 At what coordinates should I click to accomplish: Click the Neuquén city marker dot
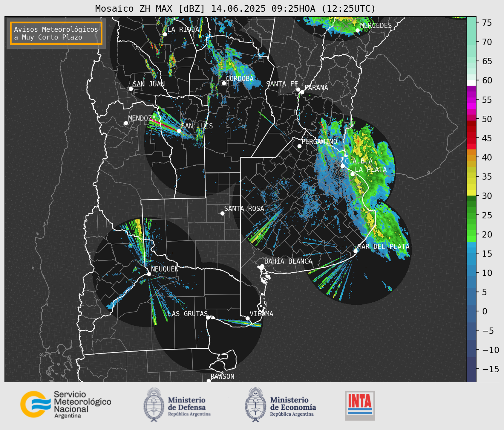pyautogui.click(x=149, y=274)
